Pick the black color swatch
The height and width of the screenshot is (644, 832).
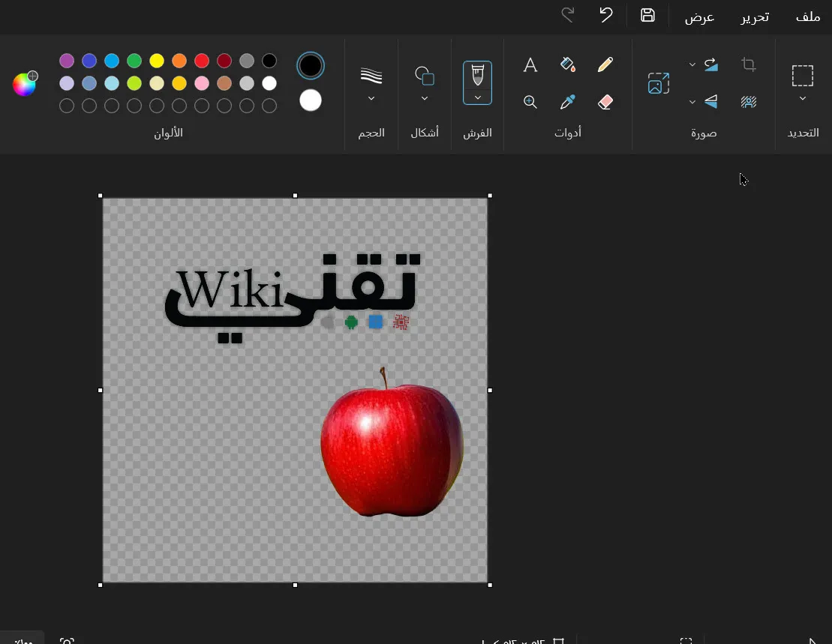point(269,61)
